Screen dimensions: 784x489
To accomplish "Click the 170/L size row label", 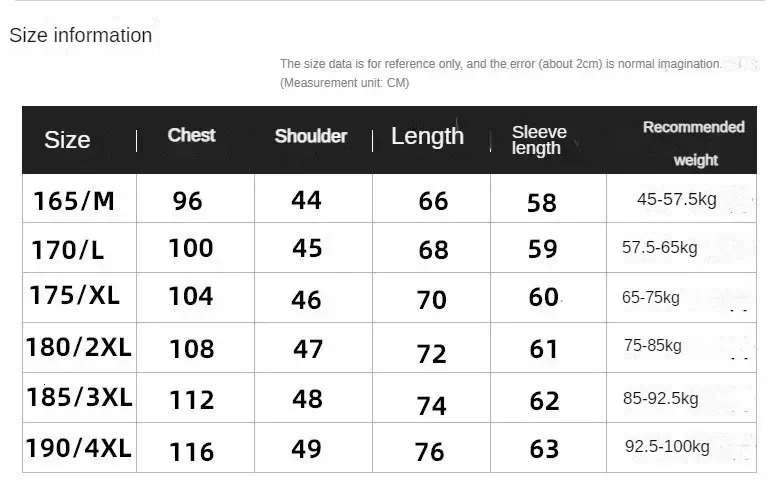I will click(x=68, y=249).
